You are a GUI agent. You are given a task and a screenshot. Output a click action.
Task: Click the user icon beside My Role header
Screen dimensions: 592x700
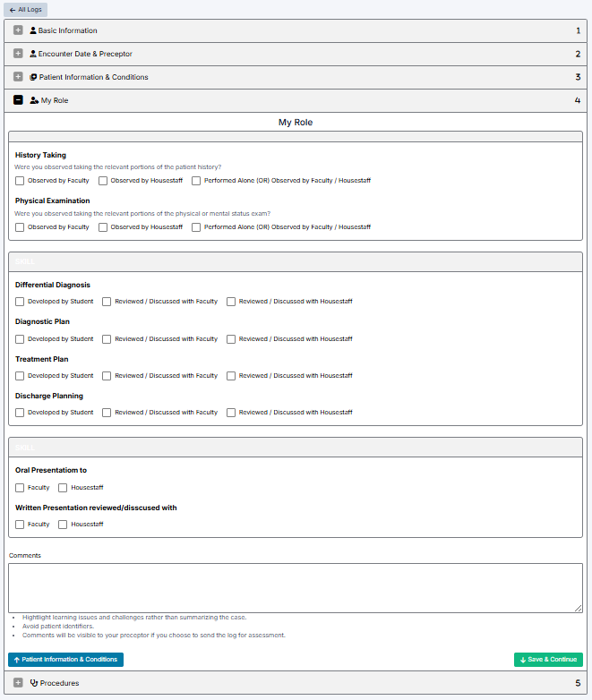pyautogui.click(x=34, y=100)
